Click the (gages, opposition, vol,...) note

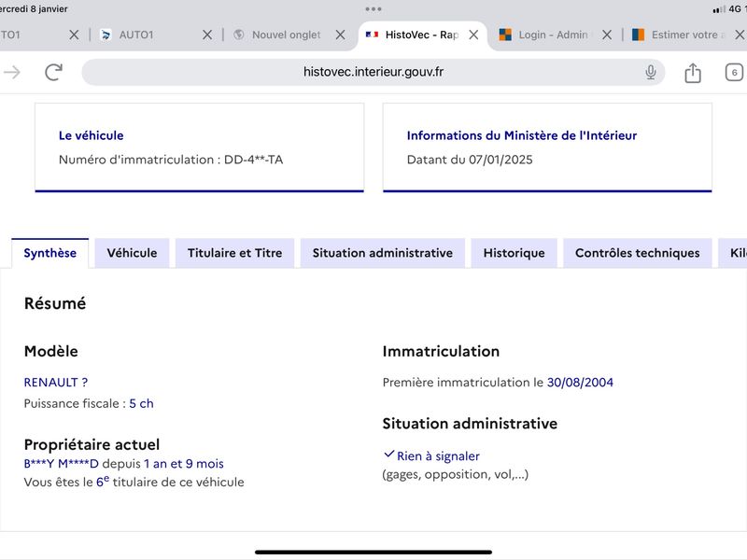point(456,474)
